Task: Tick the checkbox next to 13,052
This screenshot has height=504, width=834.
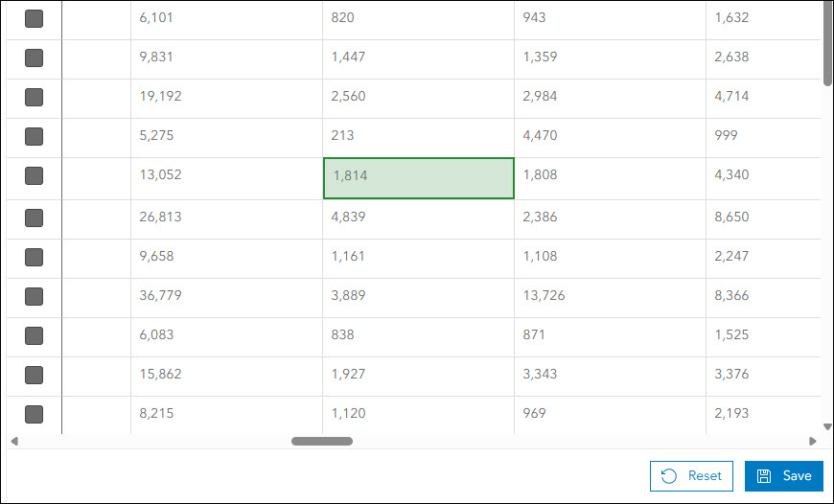Action: (34, 175)
